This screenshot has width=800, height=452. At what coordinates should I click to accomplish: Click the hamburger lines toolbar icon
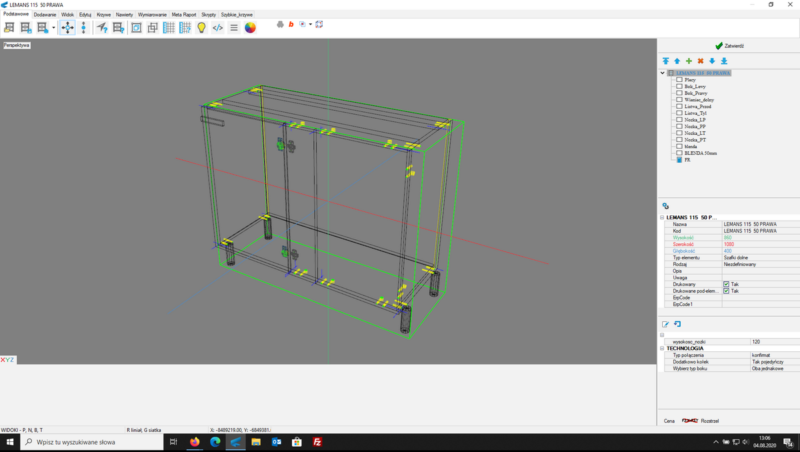click(234, 27)
